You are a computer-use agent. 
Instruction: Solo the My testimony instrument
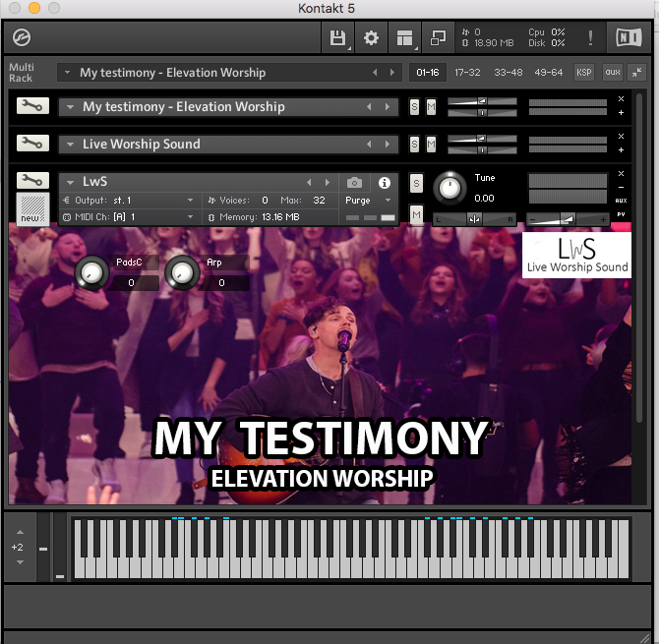point(414,107)
